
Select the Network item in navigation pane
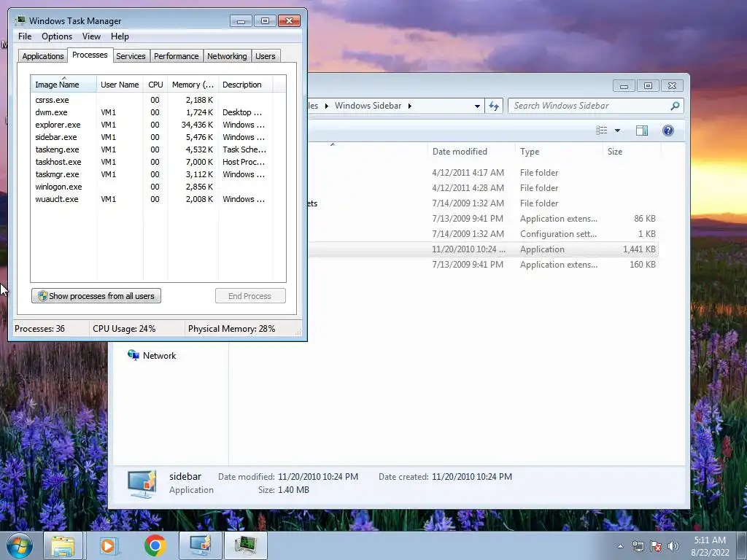point(159,356)
